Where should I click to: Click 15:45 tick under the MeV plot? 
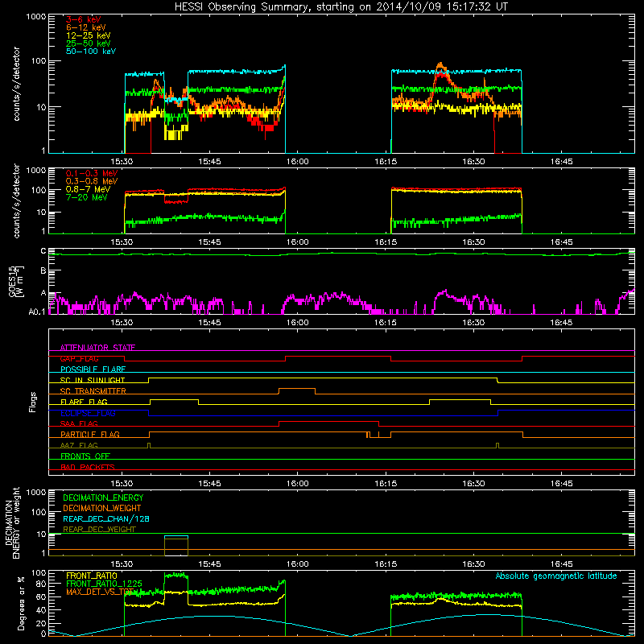pyautogui.click(x=210, y=242)
